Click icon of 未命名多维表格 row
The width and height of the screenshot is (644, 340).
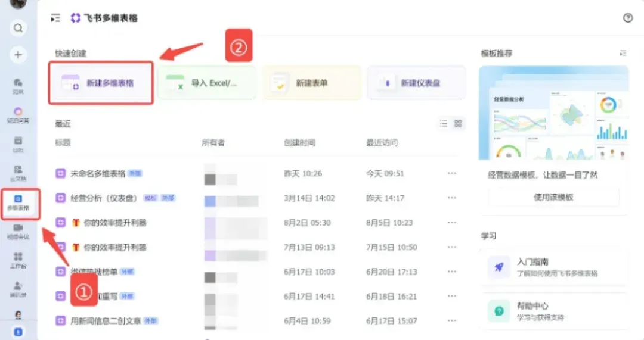click(60, 173)
